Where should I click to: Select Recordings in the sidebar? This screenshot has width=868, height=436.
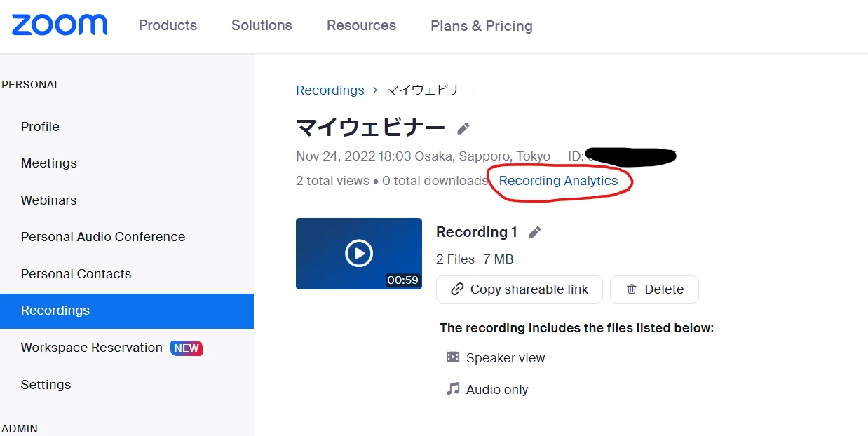tap(127, 311)
